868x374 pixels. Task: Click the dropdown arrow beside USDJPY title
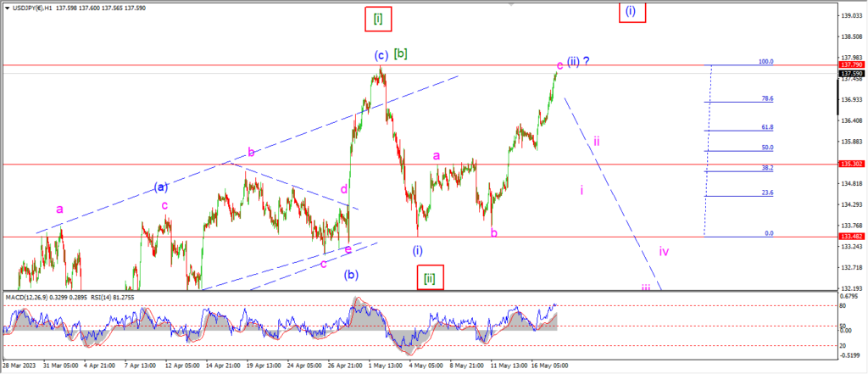5,8
